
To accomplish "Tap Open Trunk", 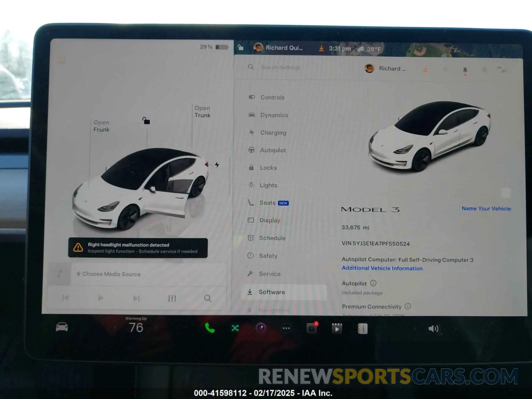I will tap(203, 112).
